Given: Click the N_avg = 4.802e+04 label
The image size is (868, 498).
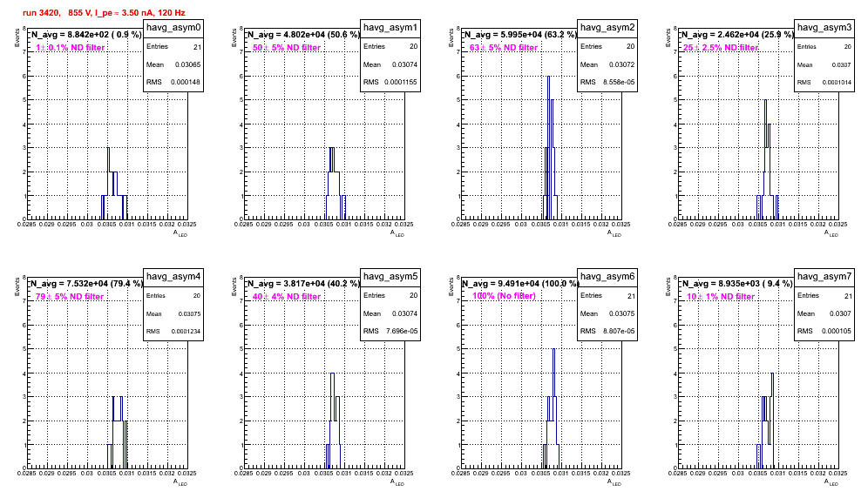Looking at the screenshot, I should [x=303, y=34].
